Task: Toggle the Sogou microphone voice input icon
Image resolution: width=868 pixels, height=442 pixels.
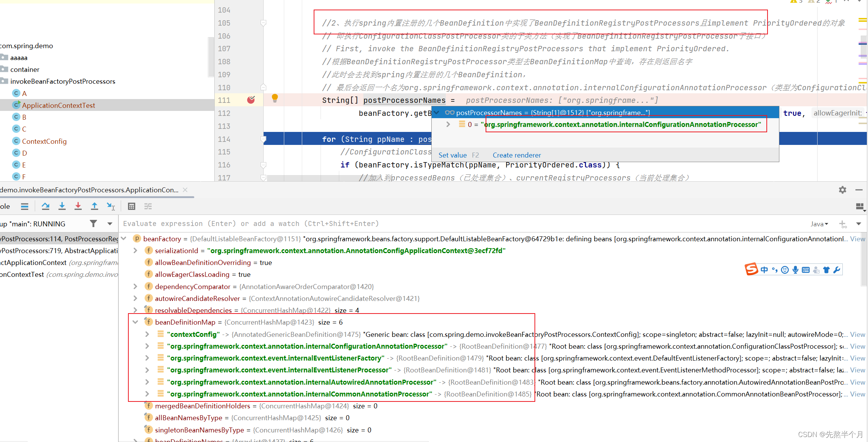Action: [x=795, y=270]
